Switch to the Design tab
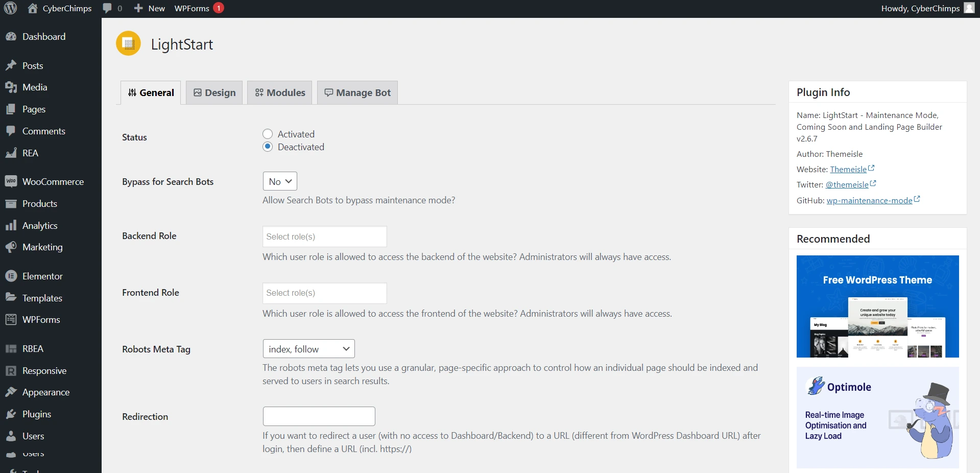Image resolution: width=980 pixels, height=473 pixels. [214, 92]
